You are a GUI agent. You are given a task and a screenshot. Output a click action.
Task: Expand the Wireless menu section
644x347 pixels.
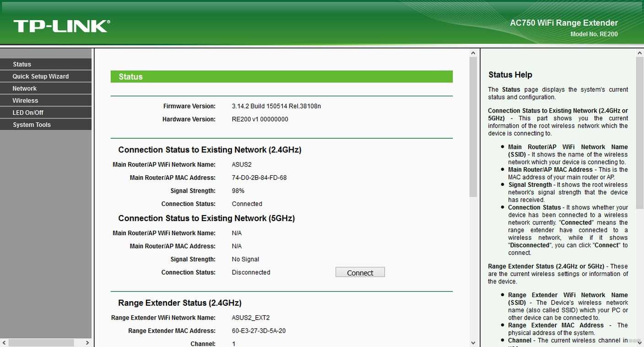[x=46, y=100]
